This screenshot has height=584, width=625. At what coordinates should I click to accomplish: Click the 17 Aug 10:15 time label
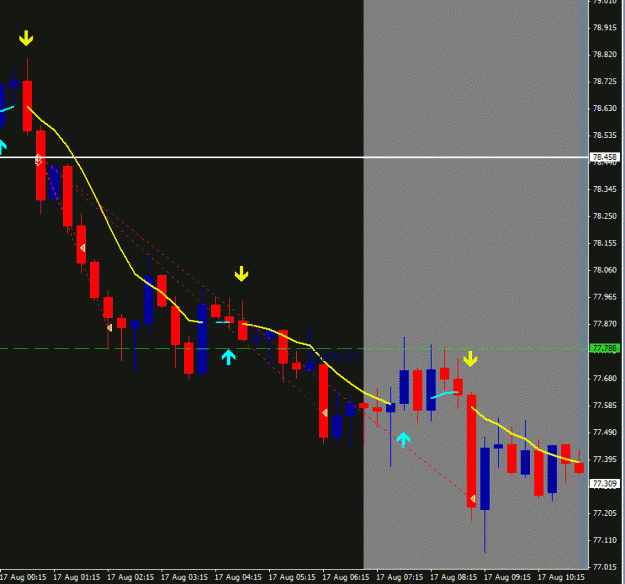coord(561,577)
